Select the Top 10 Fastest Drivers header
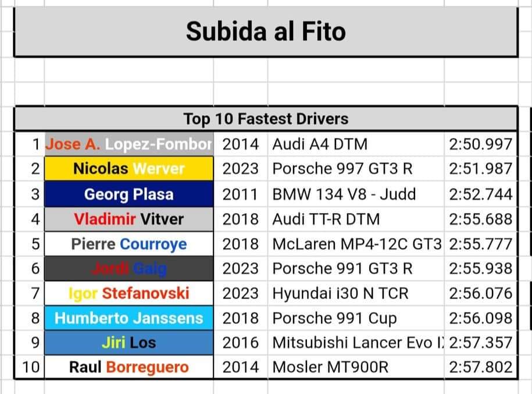Viewport: 532px width, 394px height. pos(266,119)
